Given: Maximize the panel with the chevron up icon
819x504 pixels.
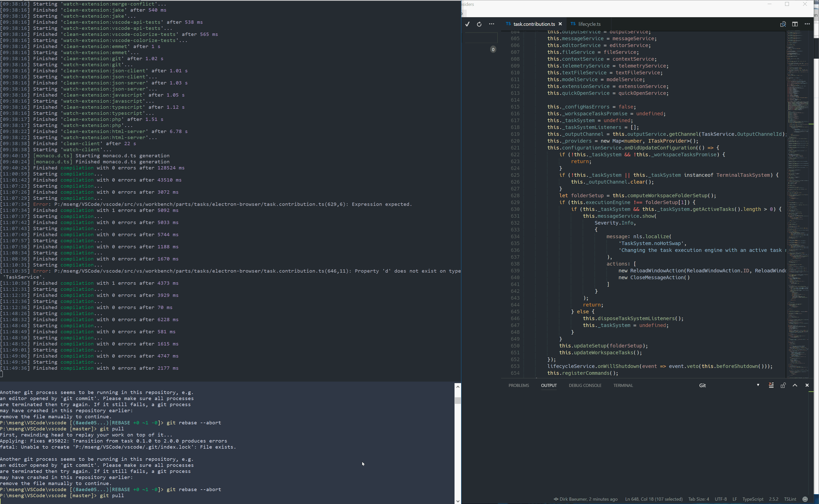Looking at the screenshot, I should [795, 385].
